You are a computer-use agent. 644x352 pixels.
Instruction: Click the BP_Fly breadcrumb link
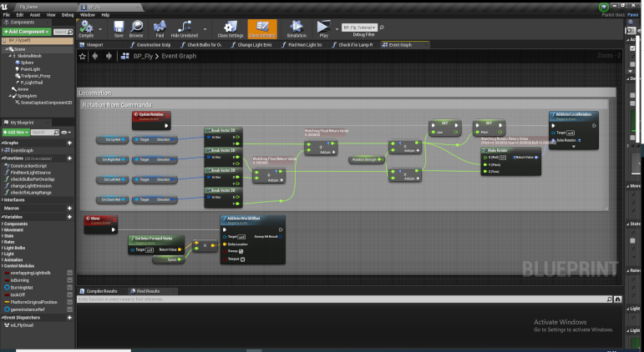click(143, 56)
